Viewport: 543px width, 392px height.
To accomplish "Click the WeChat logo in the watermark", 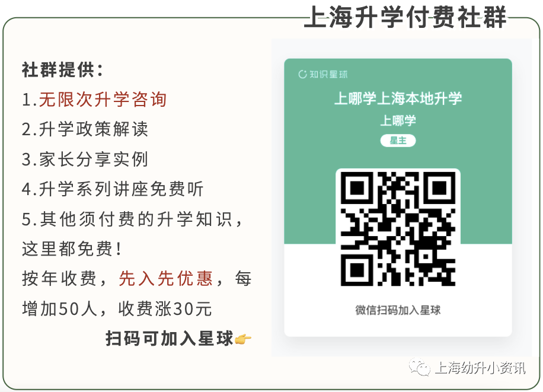I will (419, 366).
